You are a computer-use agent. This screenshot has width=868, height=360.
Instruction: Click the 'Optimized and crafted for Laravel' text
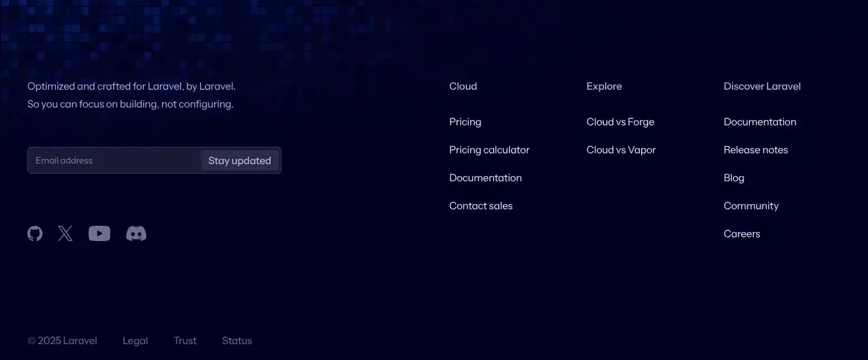(x=105, y=86)
